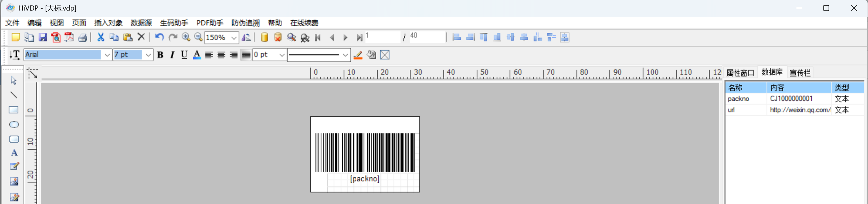This screenshot has width=868, height=204.
Task: Click the 内容 column header
Action: pyautogui.click(x=799, y=88)
